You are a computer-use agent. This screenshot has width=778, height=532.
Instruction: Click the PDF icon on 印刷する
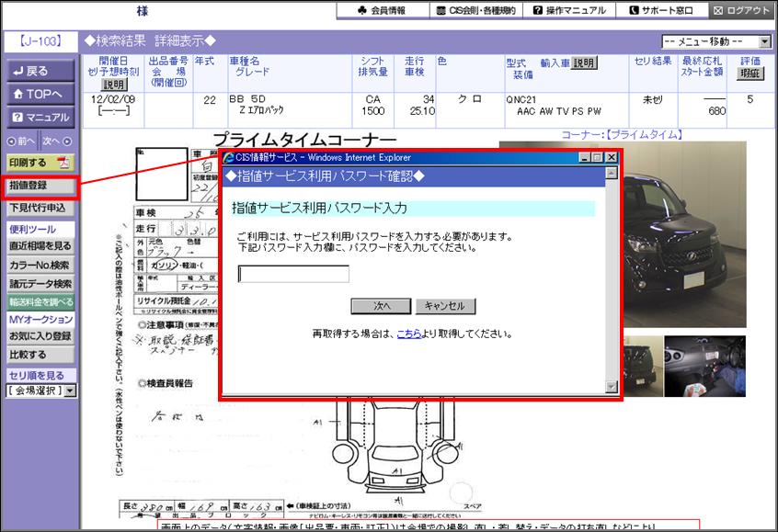[x=63, y=163]
